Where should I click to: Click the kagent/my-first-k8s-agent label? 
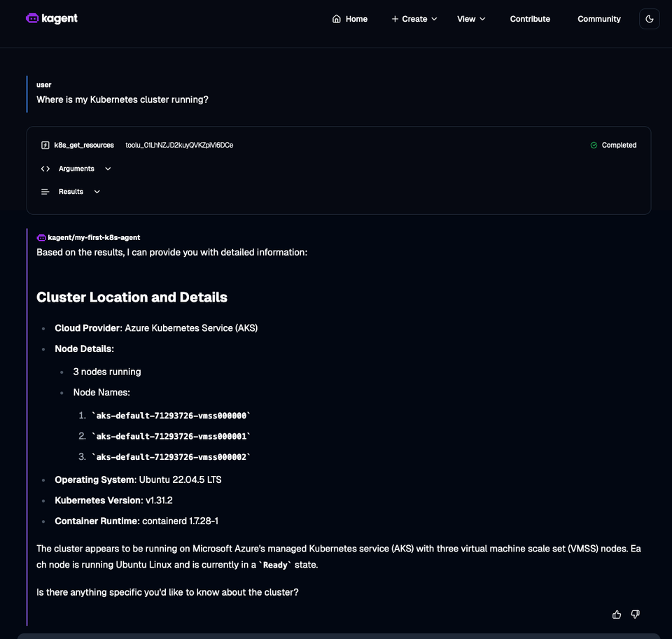[x=93, y=237]
